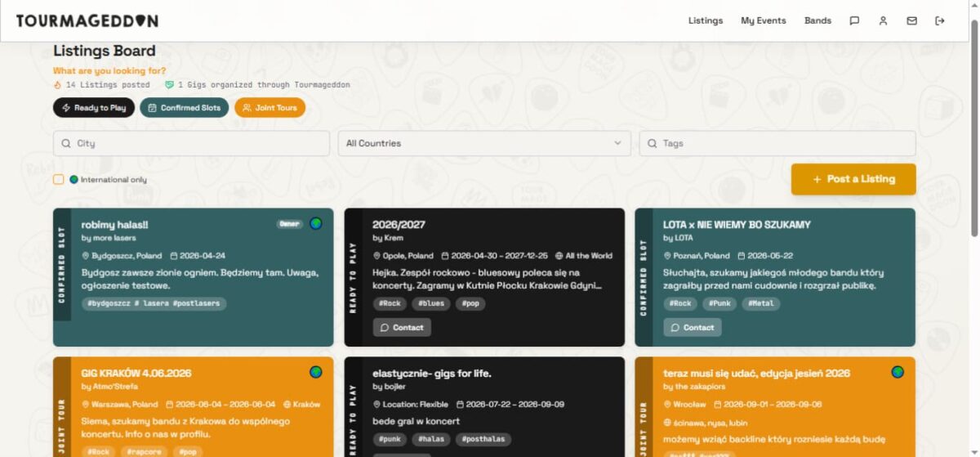
Task: Click Contact on the LOTA listing
Action: [692, 327]
